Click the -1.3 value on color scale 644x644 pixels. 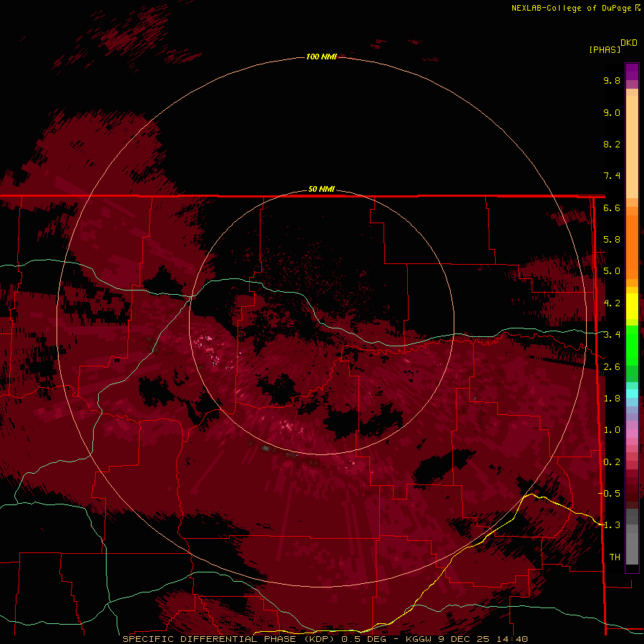point(610,525)
